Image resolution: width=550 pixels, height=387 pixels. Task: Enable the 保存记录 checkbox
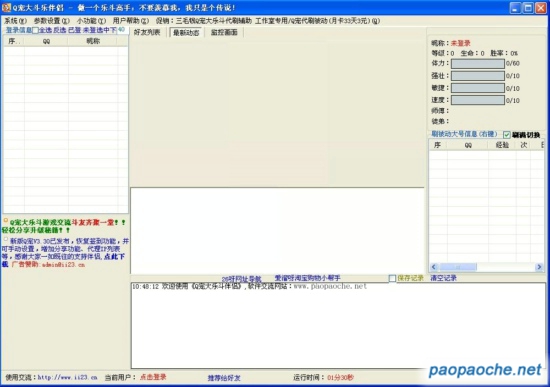(x=392, y=278)
